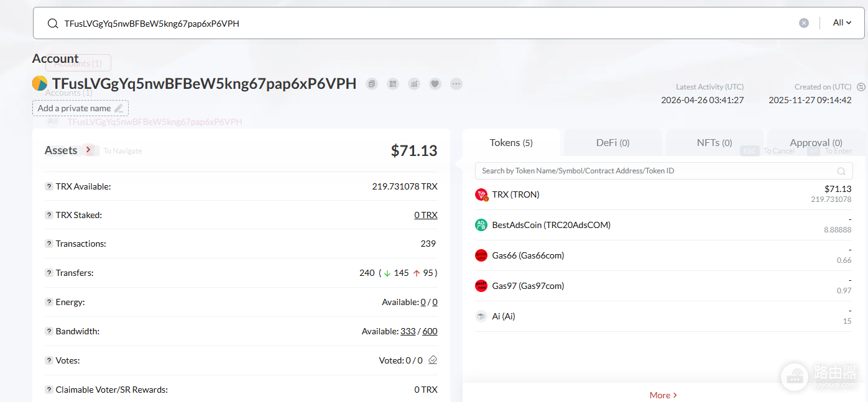The image size is (868, 402).
Task: Click the BestAdsCoin token logo
Action: pyautogui.click(x=481, y=225)
